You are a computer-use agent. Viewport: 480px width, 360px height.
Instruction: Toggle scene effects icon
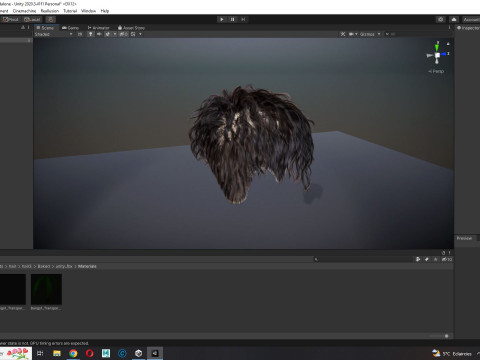tap(108, 34)
